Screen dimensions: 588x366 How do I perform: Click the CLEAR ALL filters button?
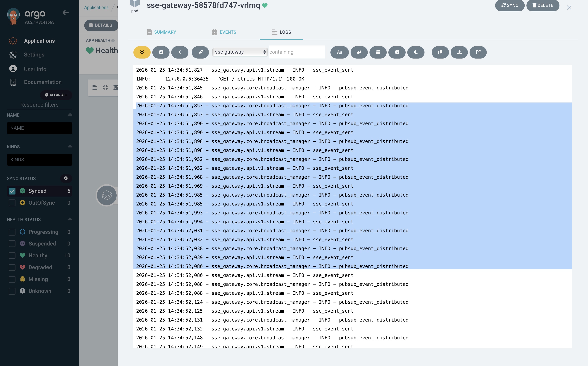(x=56, y=95)
